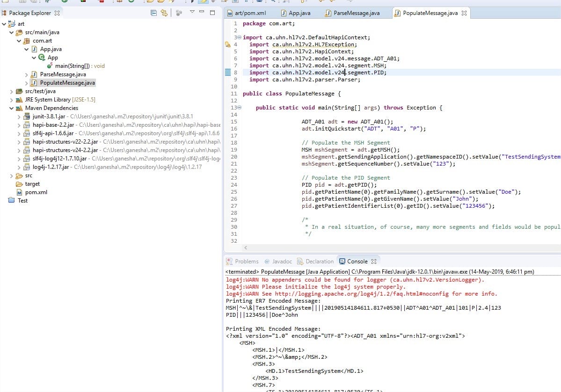The height and width of the screenshot is (392, 561).
Task: Click the pom.xml file icon in the tree
Action: 19,192
